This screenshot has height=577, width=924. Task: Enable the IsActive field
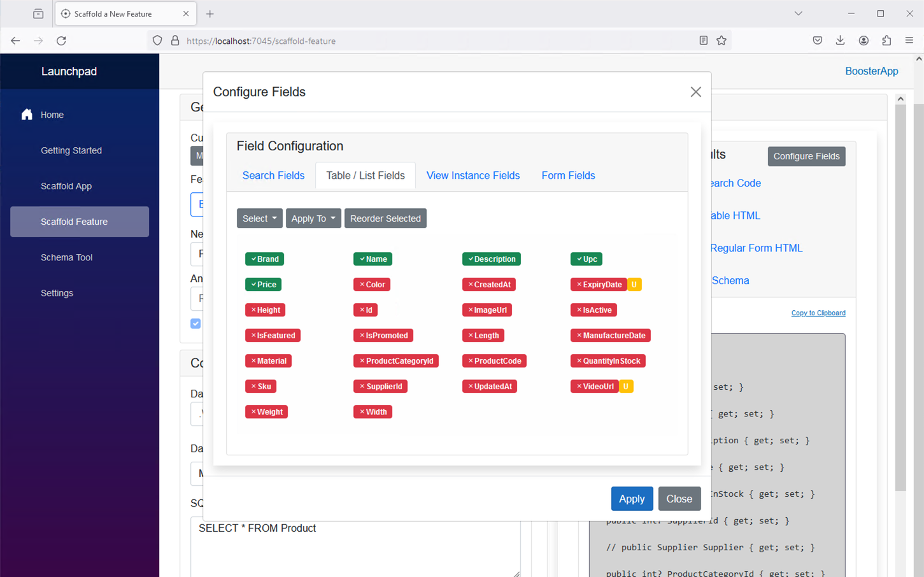pos(593,310)
